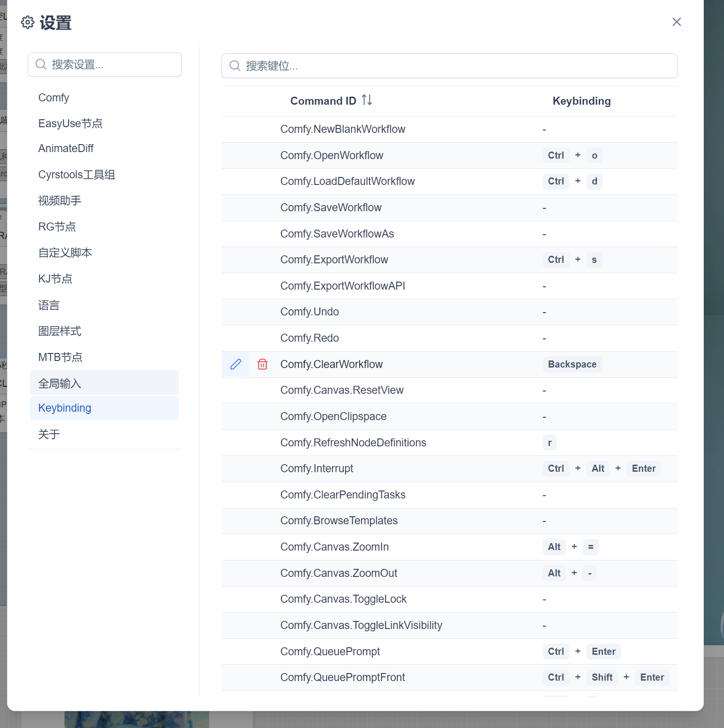
Task: Open the EasyUse节点 settings category
Action: (70, 123)
